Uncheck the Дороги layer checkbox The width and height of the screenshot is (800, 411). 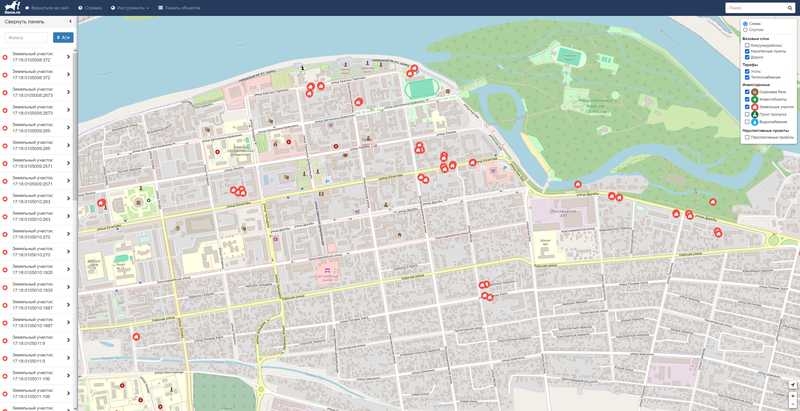tap(747, 57)
